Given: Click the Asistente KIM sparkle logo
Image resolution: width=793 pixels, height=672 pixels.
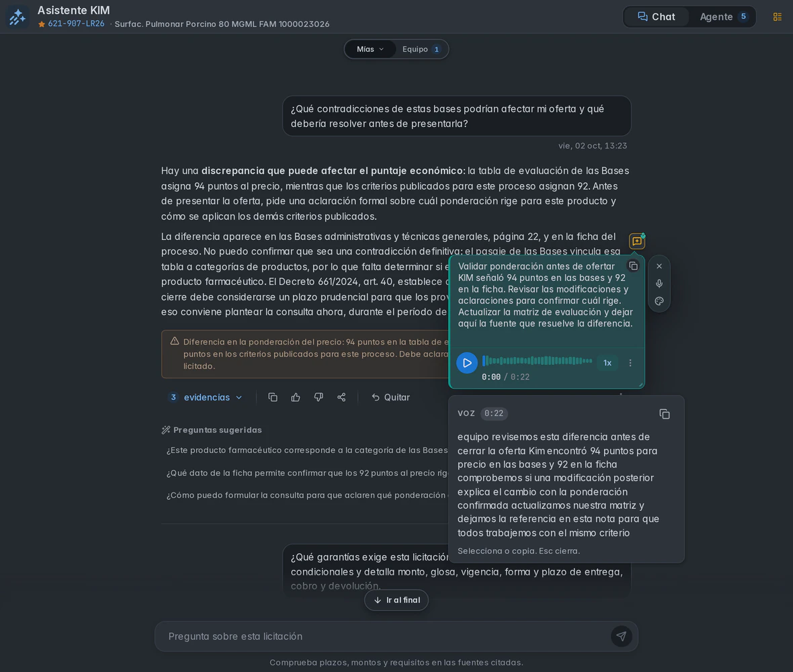Looking at the screenshot, I should coord(17,17).
